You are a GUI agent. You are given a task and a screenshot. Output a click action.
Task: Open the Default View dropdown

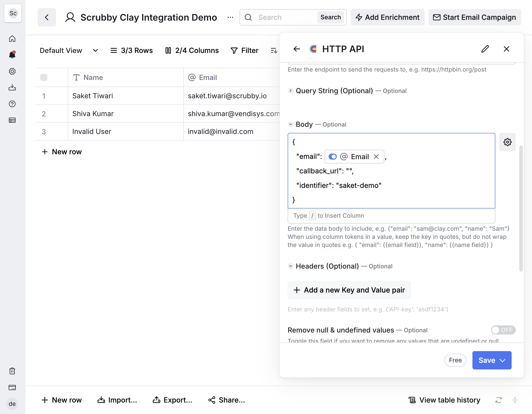[69, 50]
